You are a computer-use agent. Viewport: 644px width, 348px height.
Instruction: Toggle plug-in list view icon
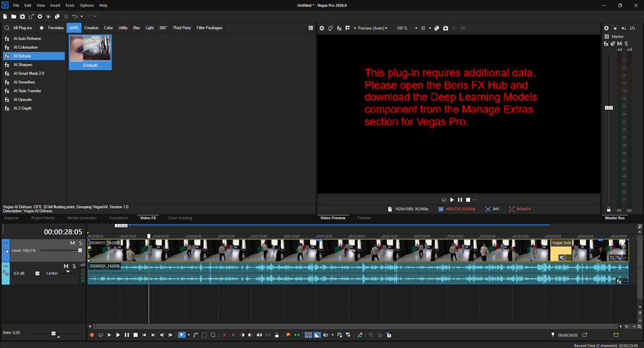pos(311,28)
